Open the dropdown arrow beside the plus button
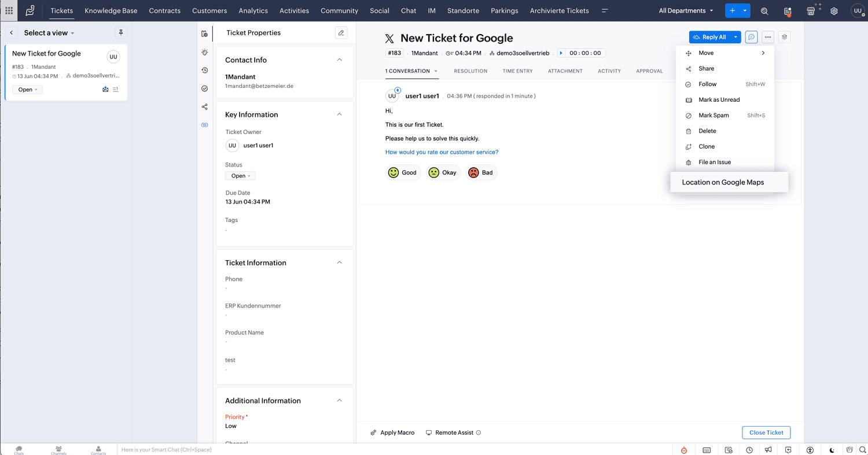Image resolution: width=868 pixels, height=455 pixels. [745, 10]
